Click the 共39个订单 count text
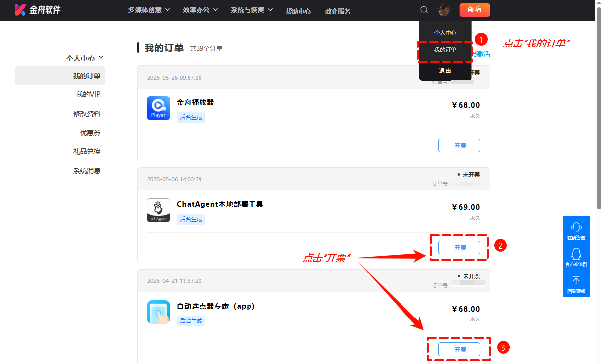 pyautogui.click(x=206, y=48)
